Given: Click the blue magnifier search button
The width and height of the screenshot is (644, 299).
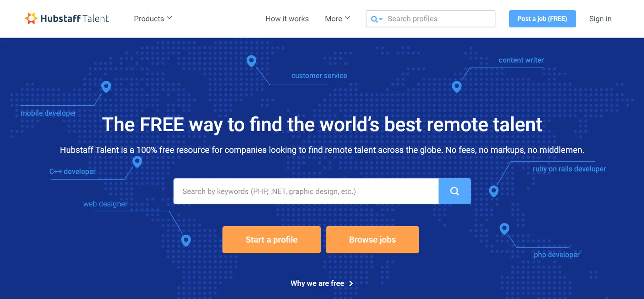Looking at the screenshot, I should (x=454, y=191).
